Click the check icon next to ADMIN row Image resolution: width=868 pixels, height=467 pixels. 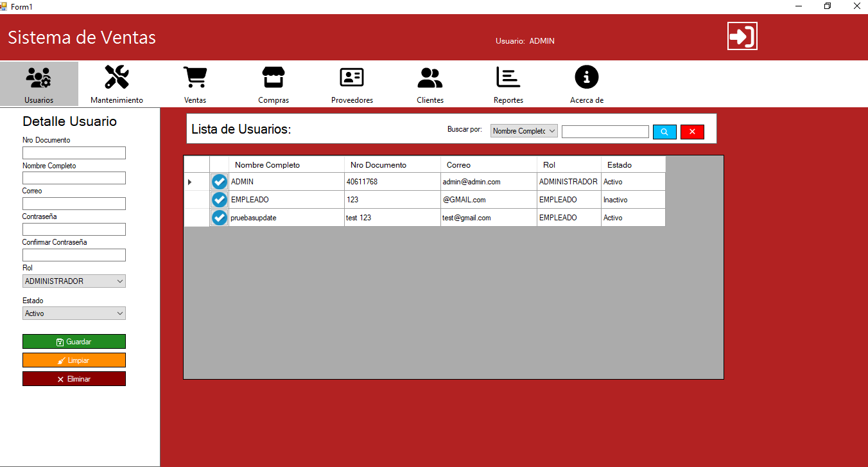[219, 182]
